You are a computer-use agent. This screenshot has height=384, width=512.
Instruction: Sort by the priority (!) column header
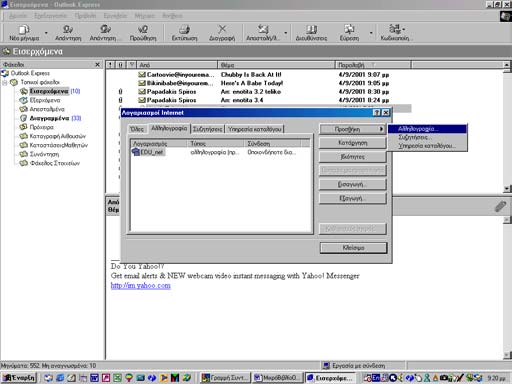[110, 65]
